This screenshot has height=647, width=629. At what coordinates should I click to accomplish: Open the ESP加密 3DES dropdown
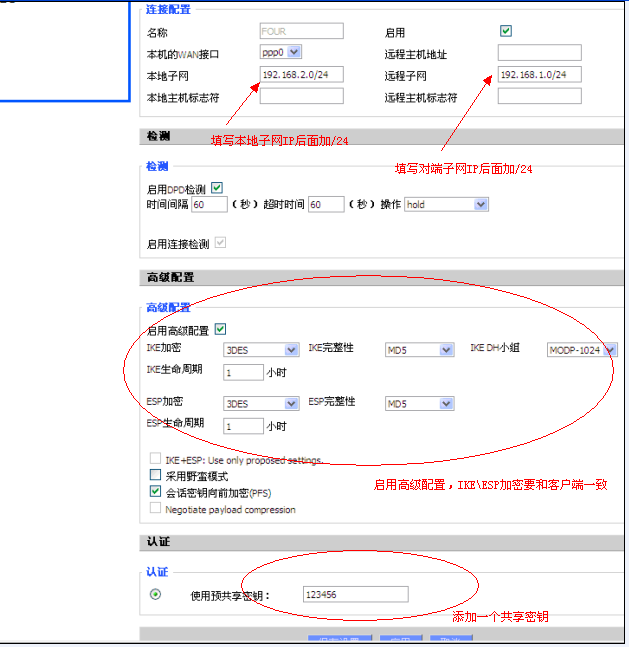click(261, 404)
